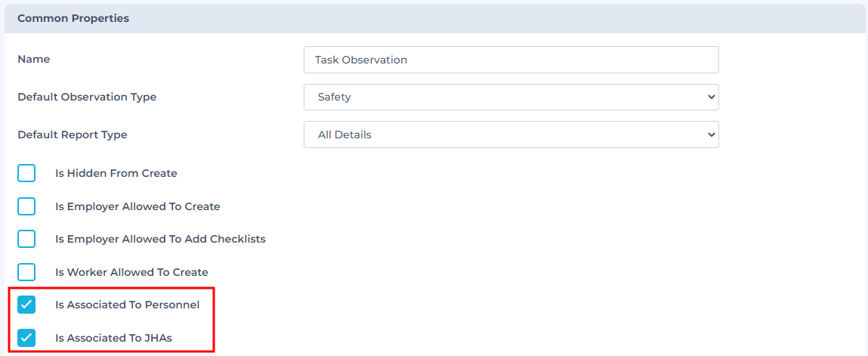Viewport: 868px width, 356px height.
Task: Click the Is Employer Allowed To Add Checklists label
Action: [161, 239]
